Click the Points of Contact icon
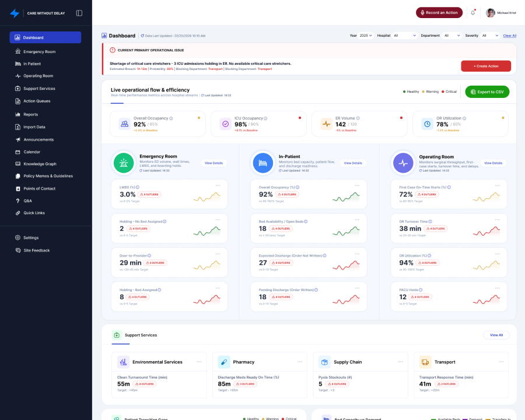Image resolution: width=525 pixels, height=420 pixels. pyautogui.click(x=17, y=188)
